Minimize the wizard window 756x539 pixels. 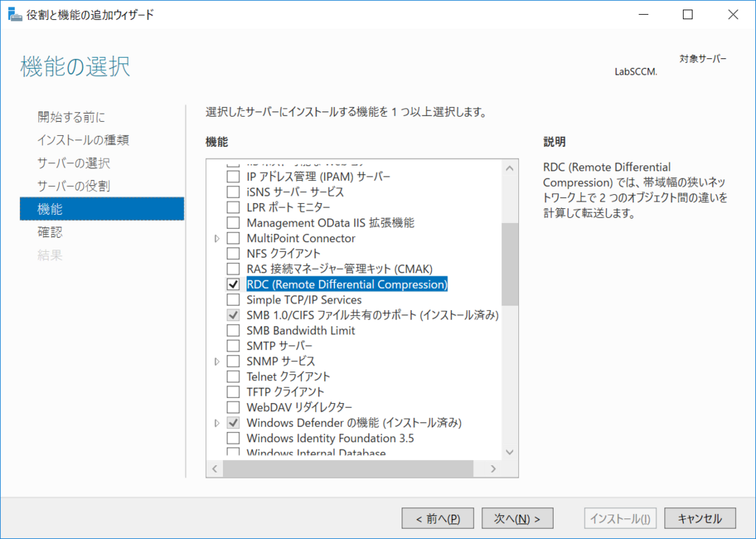[x=643, y=15]
